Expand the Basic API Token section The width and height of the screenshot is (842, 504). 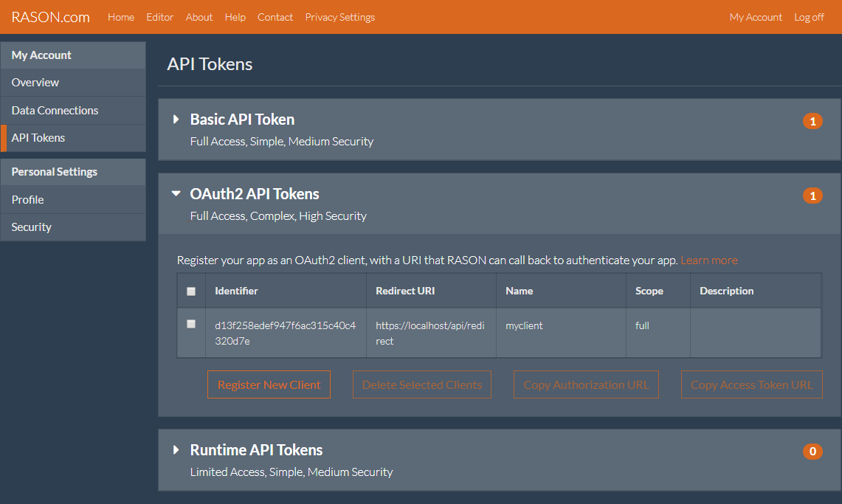[x=176, y=118]
